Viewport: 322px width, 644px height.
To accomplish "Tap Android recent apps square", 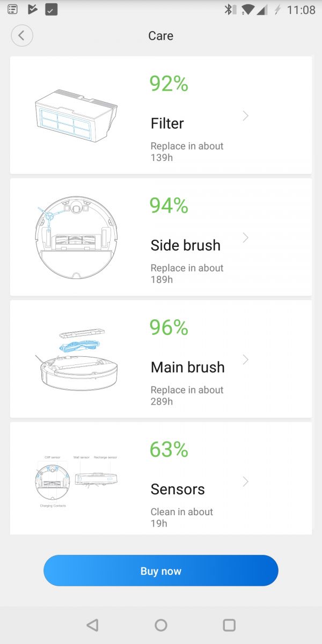I will point(229,625).
